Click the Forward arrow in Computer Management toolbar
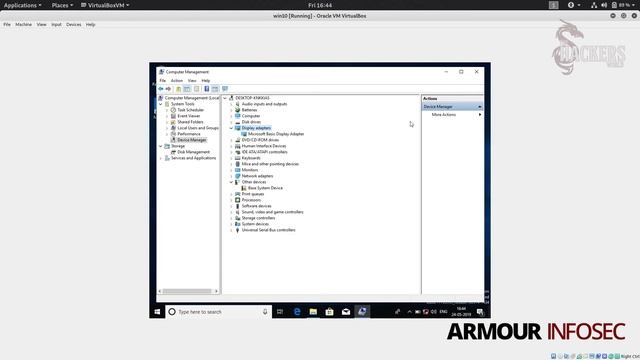Screen dimensions: 640x360 [168, 89]
